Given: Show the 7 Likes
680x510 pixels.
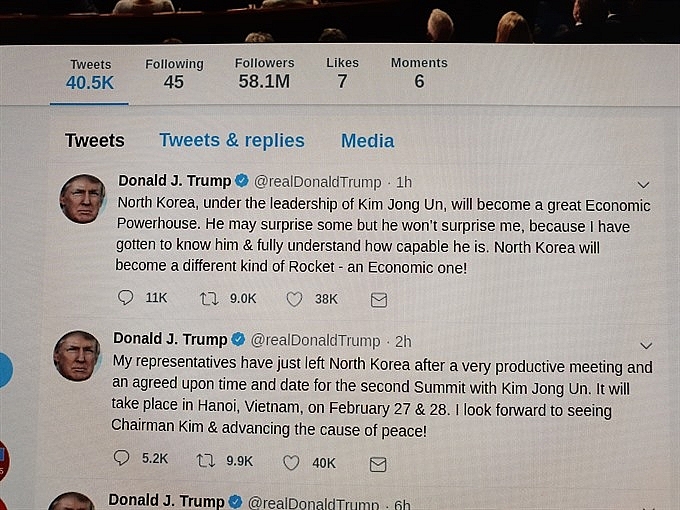Looking at the screenshot, I should click(342, 73).
